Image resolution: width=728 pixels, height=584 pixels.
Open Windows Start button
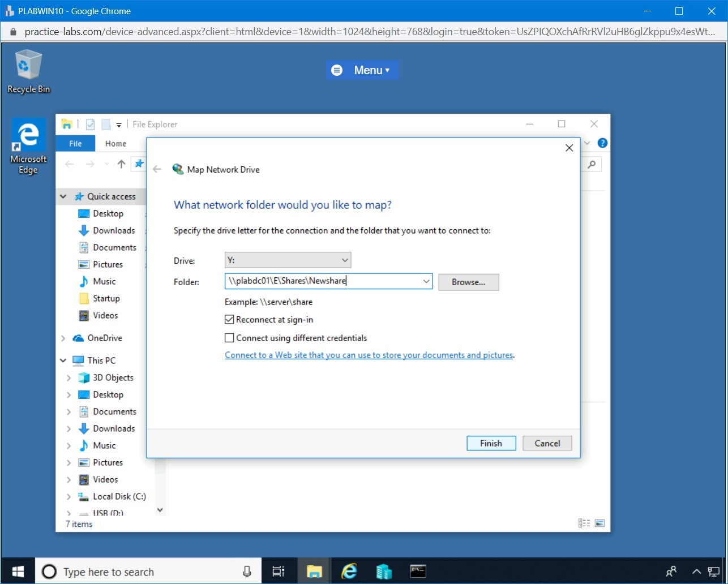pyautogui.click(x=18, y=572)
